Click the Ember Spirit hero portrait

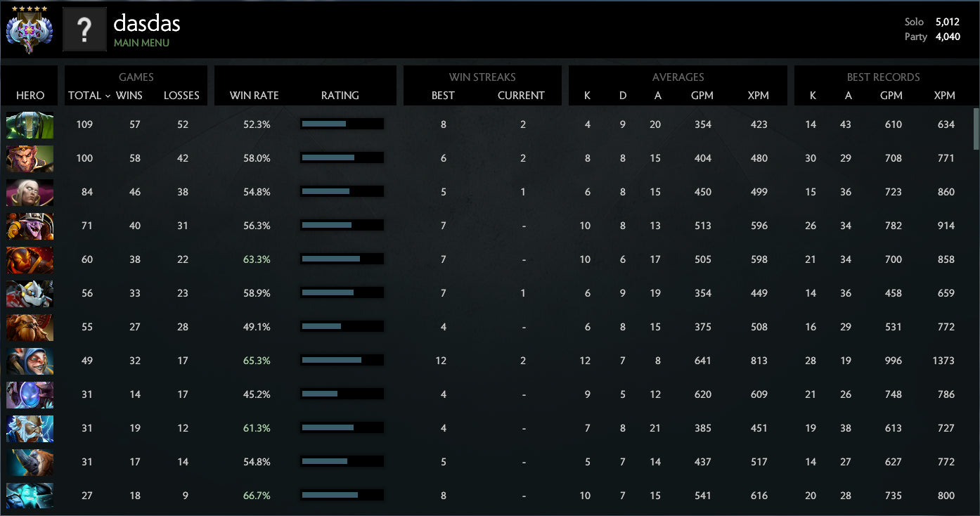[x=30, y=259]
